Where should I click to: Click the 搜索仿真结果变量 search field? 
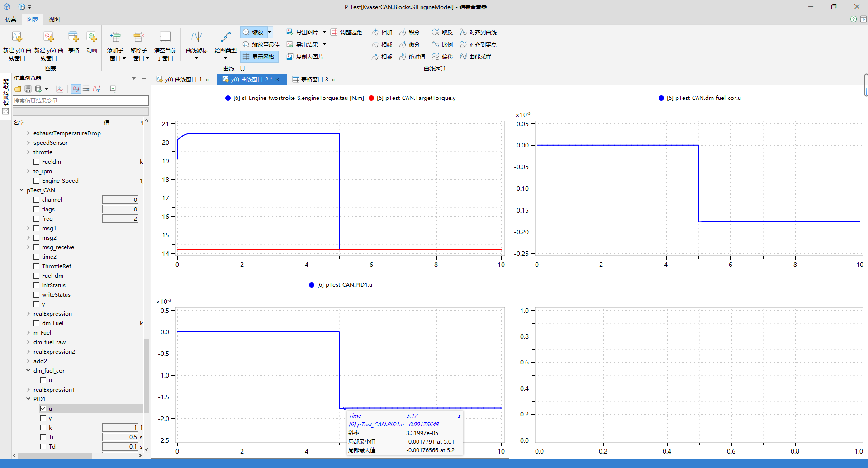coord(81,100)
